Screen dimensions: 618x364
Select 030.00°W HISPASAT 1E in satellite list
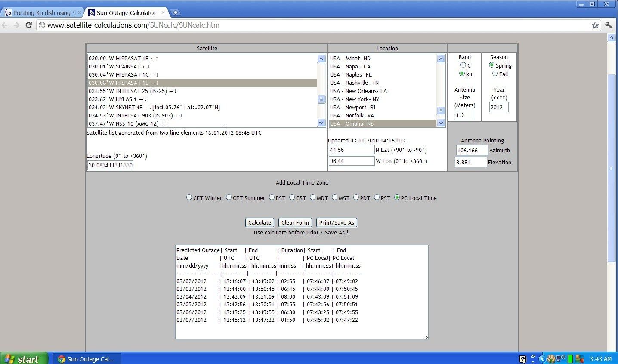coord(202,58)
